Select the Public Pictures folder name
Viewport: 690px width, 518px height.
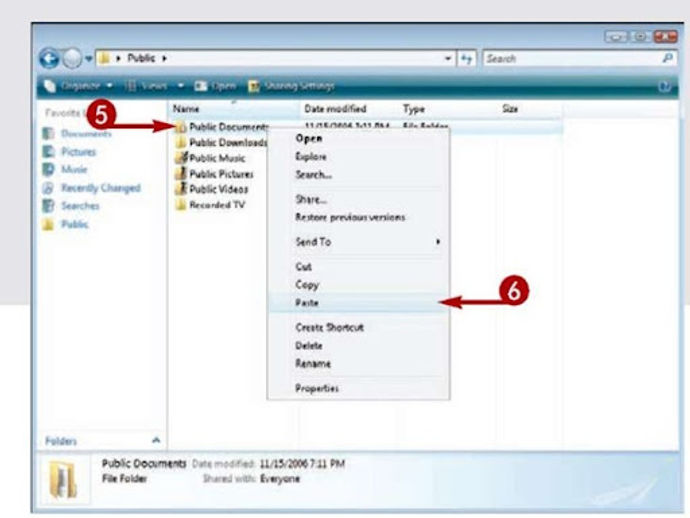221,174
